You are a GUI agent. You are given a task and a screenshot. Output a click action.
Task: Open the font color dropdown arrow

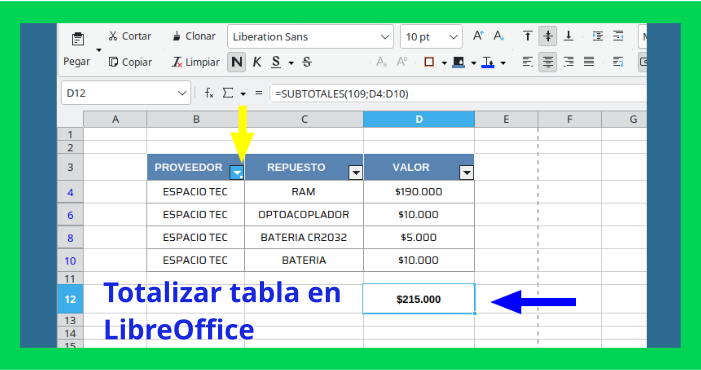(x=503, y=63)
